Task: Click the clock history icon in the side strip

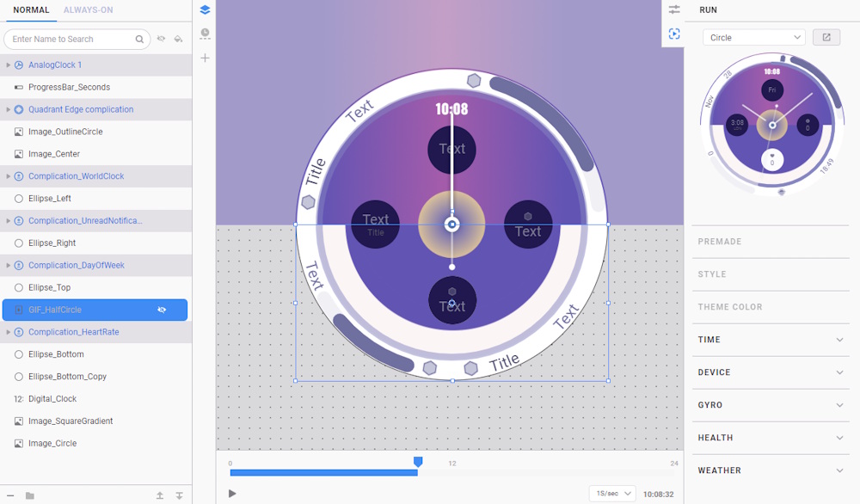Action: [x=205, y=34]
